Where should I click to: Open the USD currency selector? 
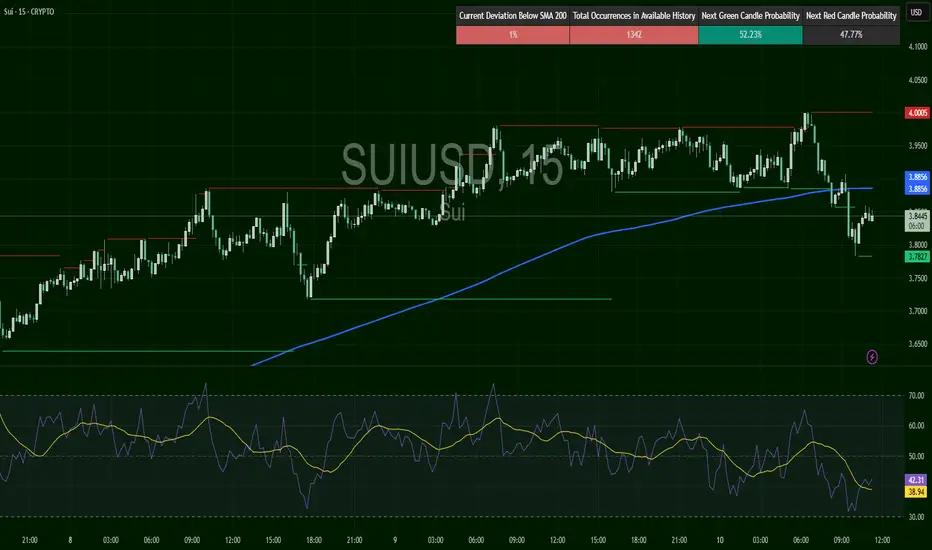coord(917,12)
